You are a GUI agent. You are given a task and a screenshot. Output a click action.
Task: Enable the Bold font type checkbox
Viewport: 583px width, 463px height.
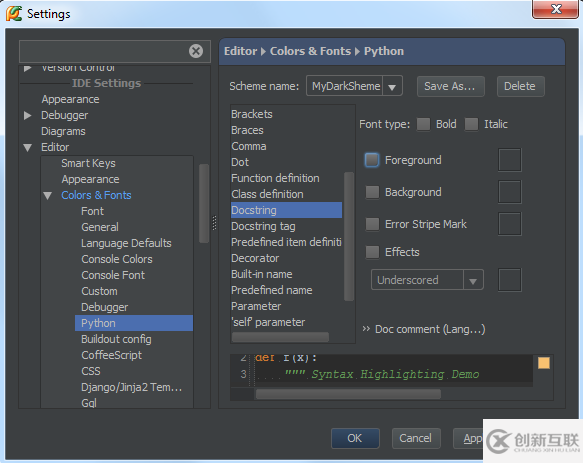point(423,124)
